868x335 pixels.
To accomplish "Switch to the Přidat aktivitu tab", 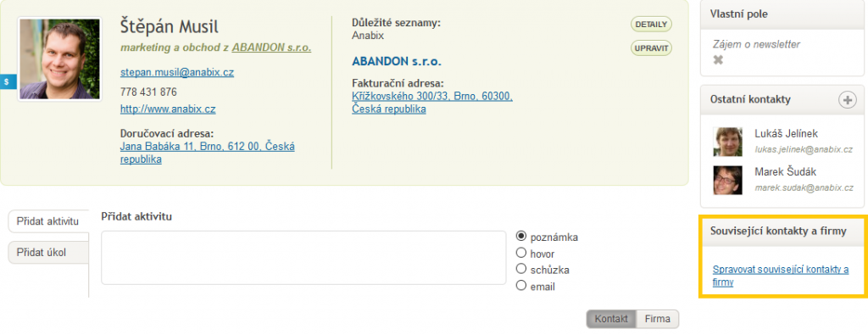I will pyautogui.click(x=48, y=221).
